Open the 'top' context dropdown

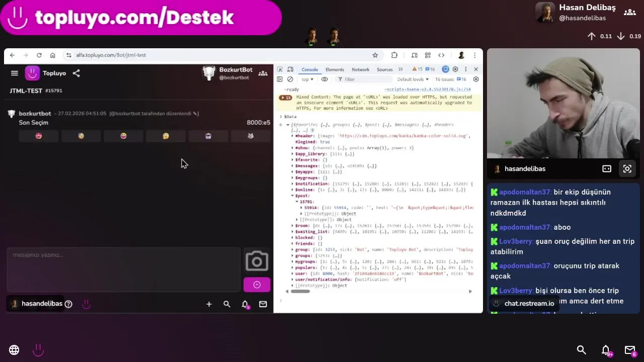pyautogui.click(x=307, y=79)
